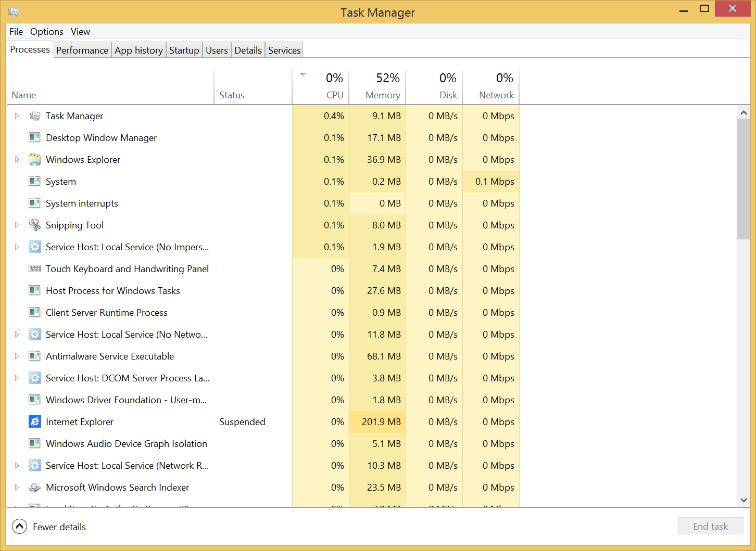The height and width of the screenshot is (551, 756).
Task: Sort by the Status column header
Action: click(x=253, y=87)
